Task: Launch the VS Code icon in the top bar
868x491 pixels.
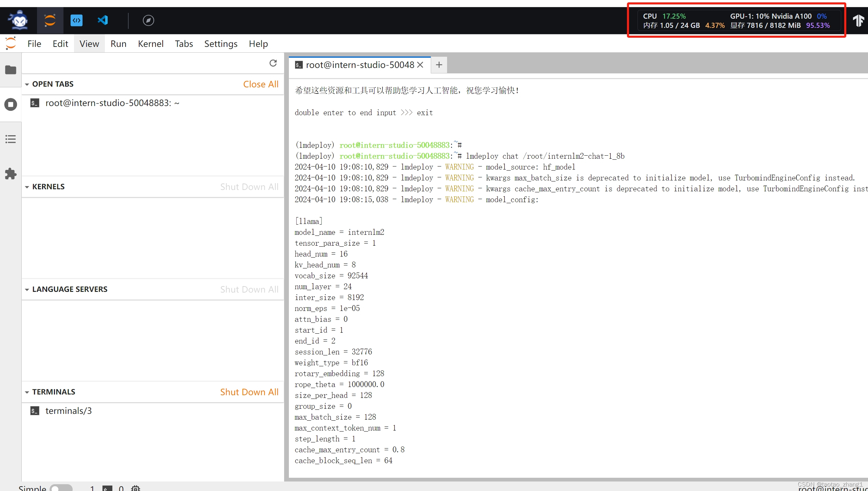Action: 102,20
